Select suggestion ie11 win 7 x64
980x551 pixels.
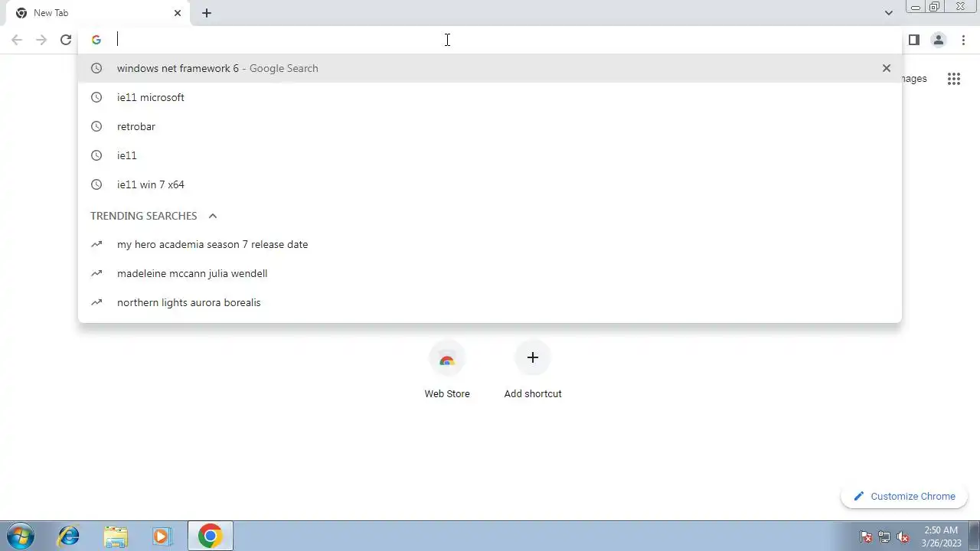pyautogui.click(x=490, y=184)
